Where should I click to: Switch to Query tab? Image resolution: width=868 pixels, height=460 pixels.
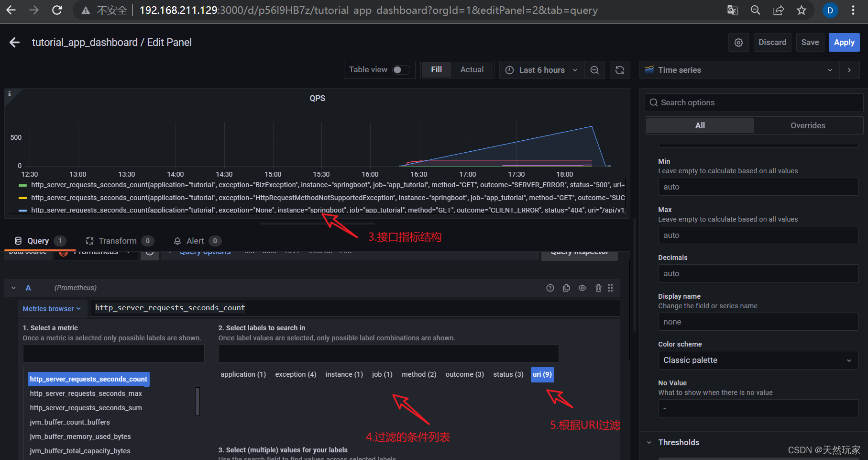pos(40,241)
